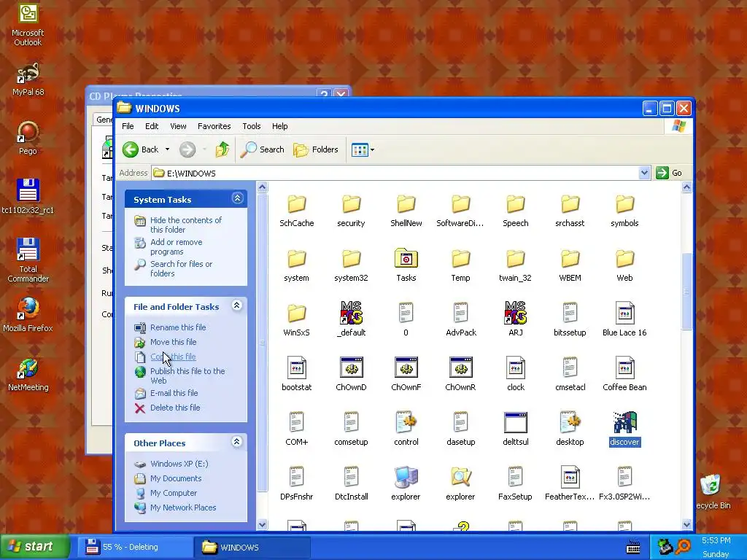
Task: Open the Favorites menu
Action: [x=214, y=126]
